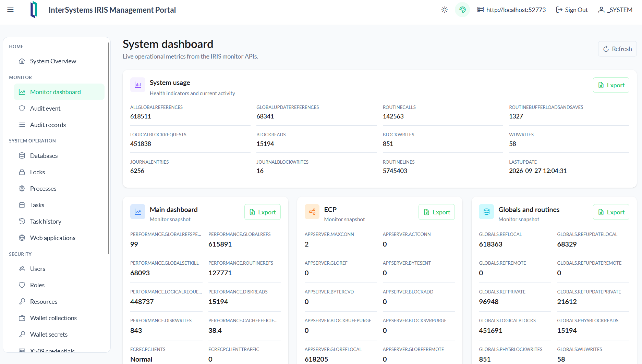Click the ROUTINELINES value 5745403
Image resolution: width=642 pixels, height=364 pixels.
pyautogui.click(x=395, y=171)
